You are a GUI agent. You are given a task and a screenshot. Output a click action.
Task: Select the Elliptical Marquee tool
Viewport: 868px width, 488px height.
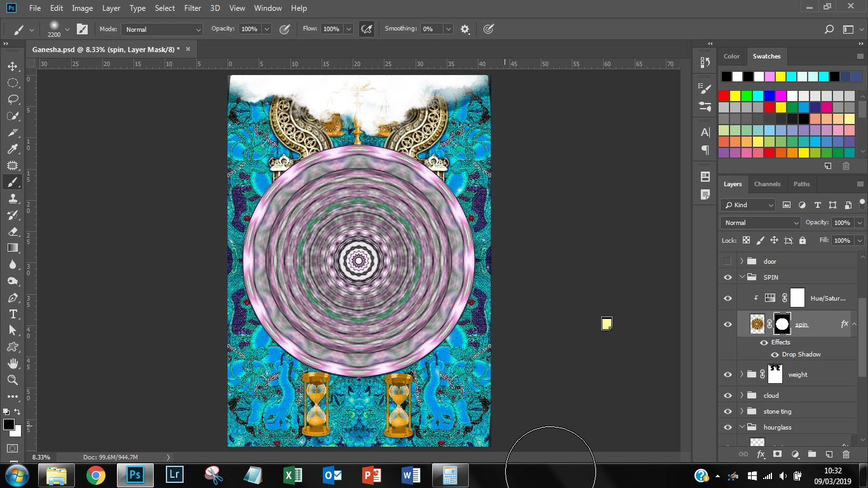click(x=13, y=83)
